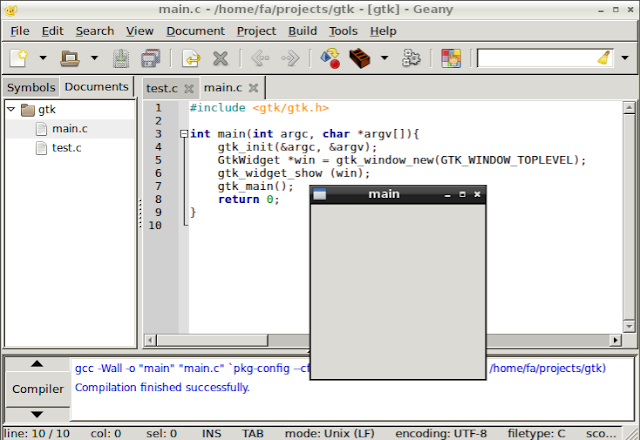This screenshot has height=440, width=640.
Task: Go to previous message tab with up arrow
Action: (37, 364)
